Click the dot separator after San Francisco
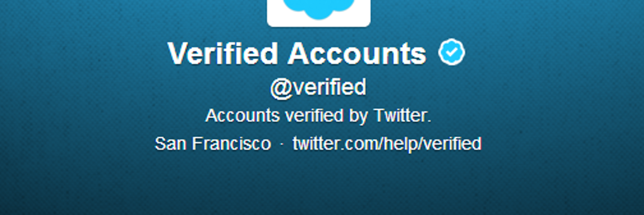Screen dimensions: 644x215 (x=282, y=144)
